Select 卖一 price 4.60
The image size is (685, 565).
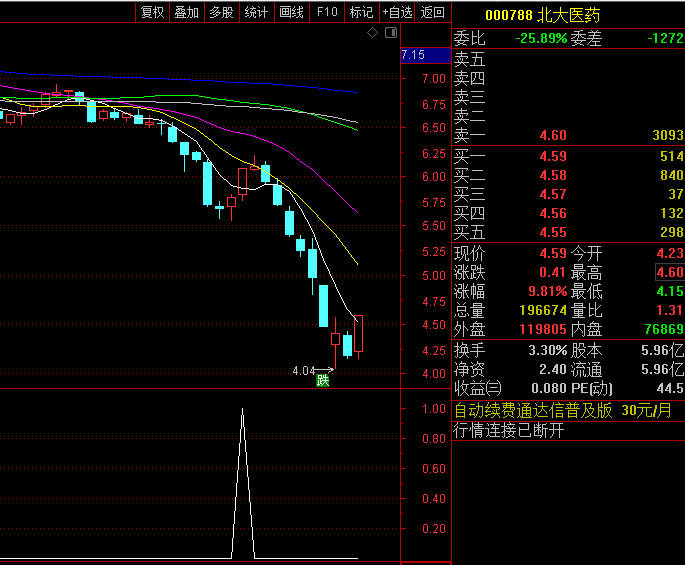coord(553,135)
